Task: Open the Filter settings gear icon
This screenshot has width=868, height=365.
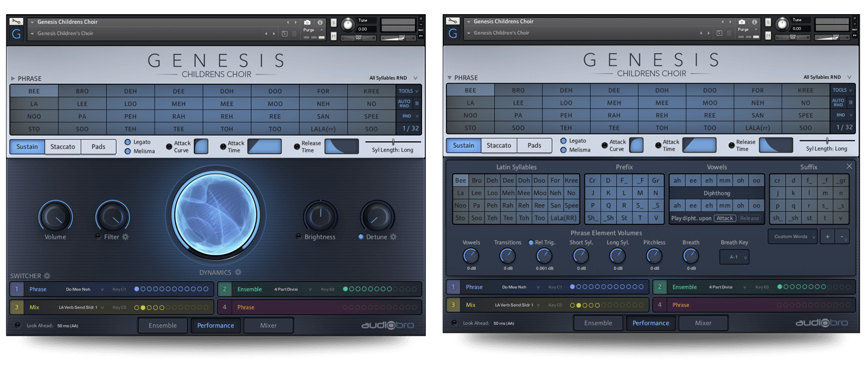Action: [x=125, y=237]
